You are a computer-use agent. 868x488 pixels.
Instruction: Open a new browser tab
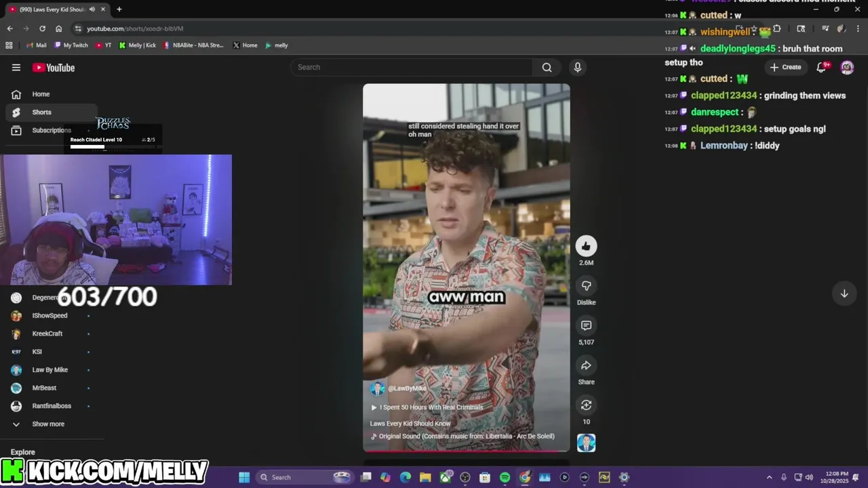click(x=119, y=9)
